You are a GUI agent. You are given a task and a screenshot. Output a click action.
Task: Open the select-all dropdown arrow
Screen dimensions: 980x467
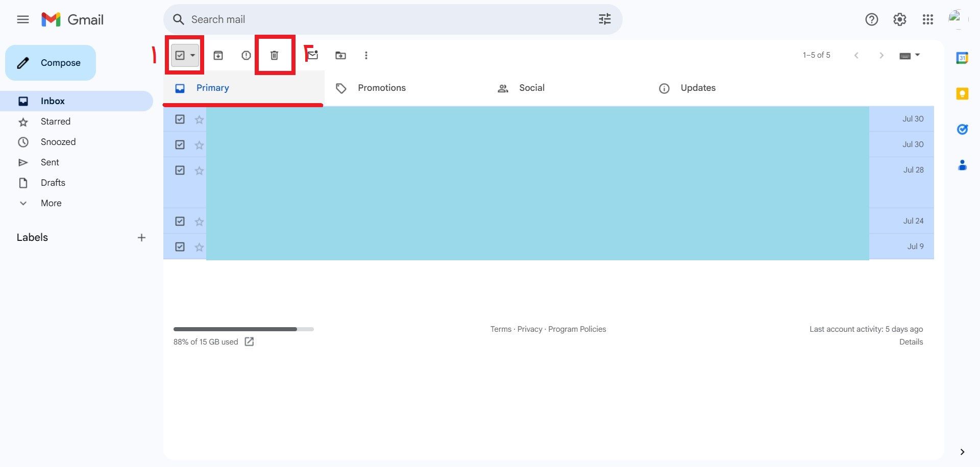pos(192,55)
